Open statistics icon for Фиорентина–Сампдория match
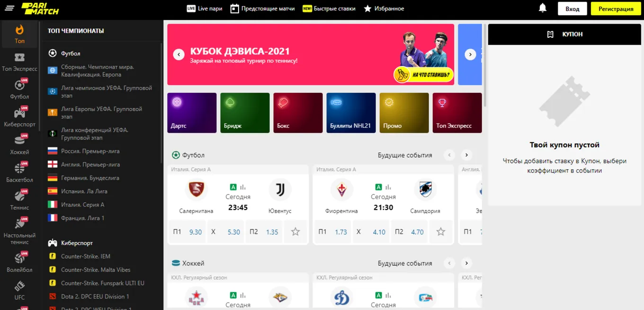The height and width of the screenshot is (310, 644). (388, 187)
